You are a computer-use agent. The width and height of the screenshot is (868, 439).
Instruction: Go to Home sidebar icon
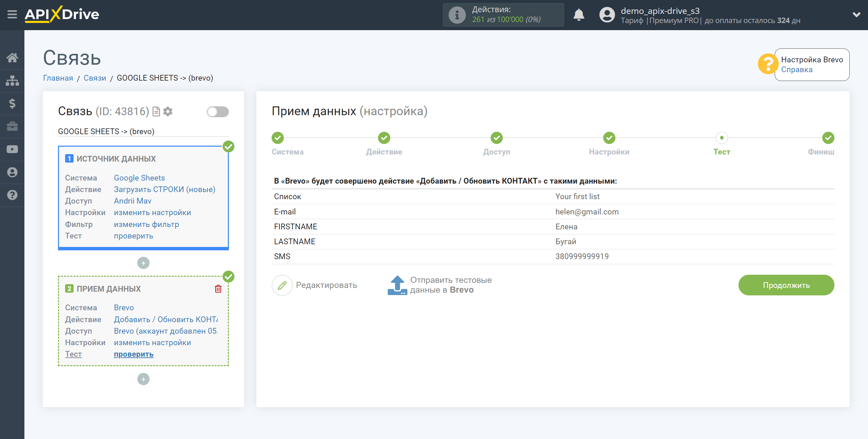[12, 58]
